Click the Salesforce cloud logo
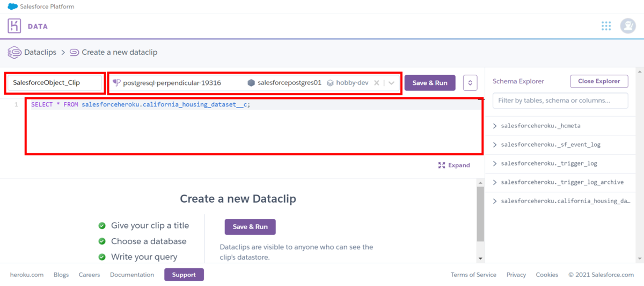 click(x=12, y=7)
